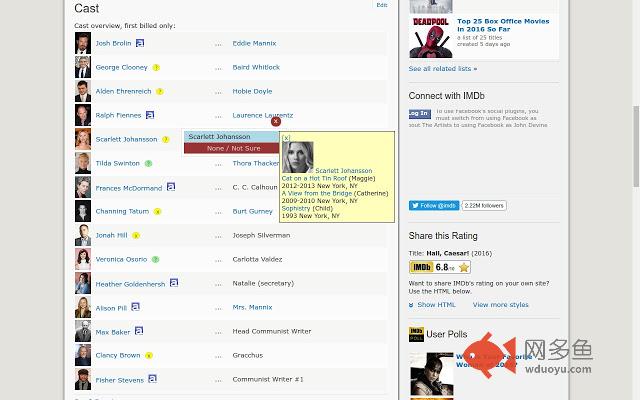Click the green badge next to Tilda Swinton
Viewport: 640px width, 400px height.
click(149, 164)
